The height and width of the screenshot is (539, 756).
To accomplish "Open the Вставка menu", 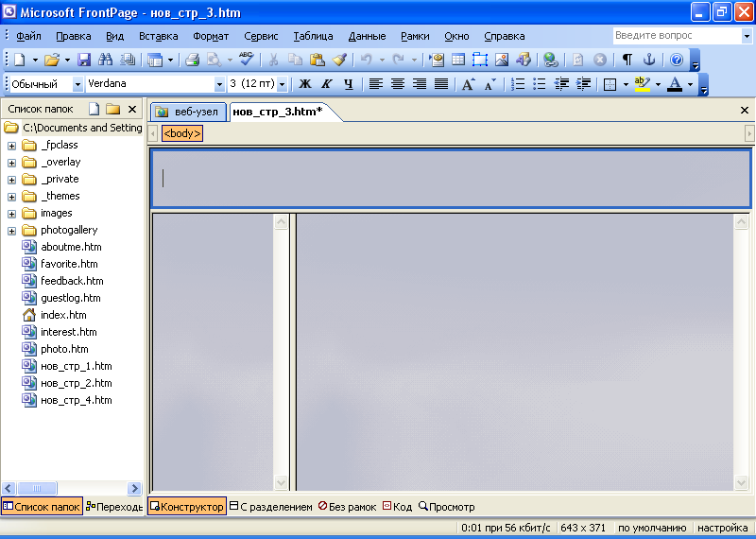I will pyautogui.click(x=158, y=36).
